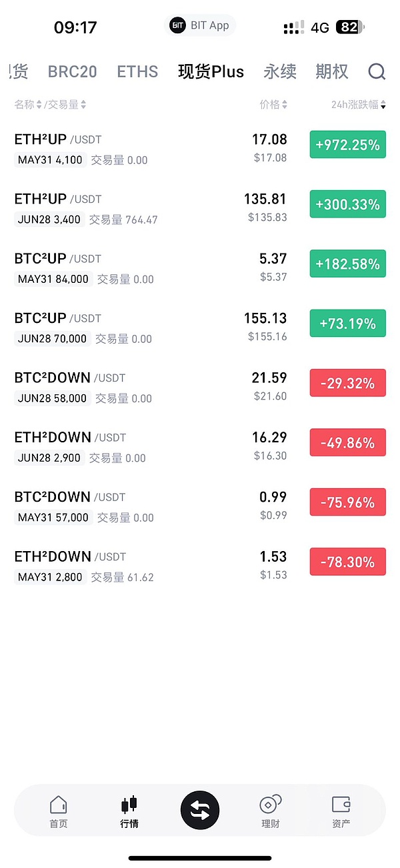Switch to the BRC20 tab
Image resolution: width=400 pixels, height=868 pixels.
coord(72,71)
